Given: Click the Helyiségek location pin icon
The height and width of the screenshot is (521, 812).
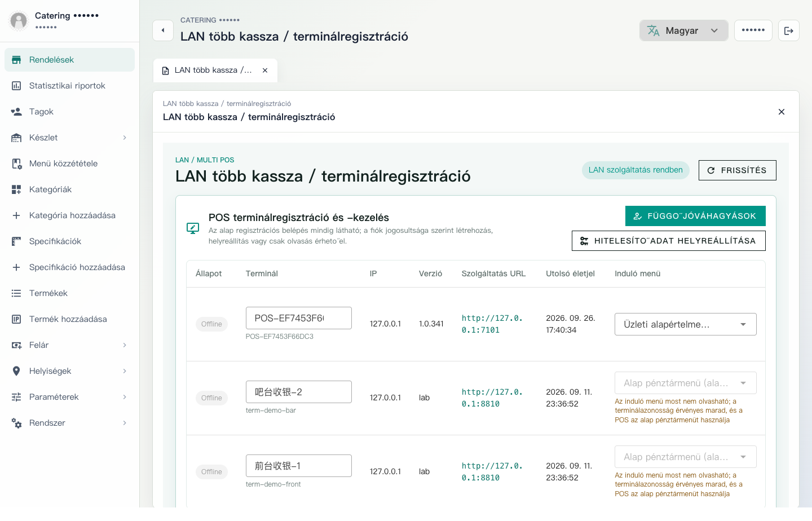Looking at the screenshot, I should pos(16,371).
